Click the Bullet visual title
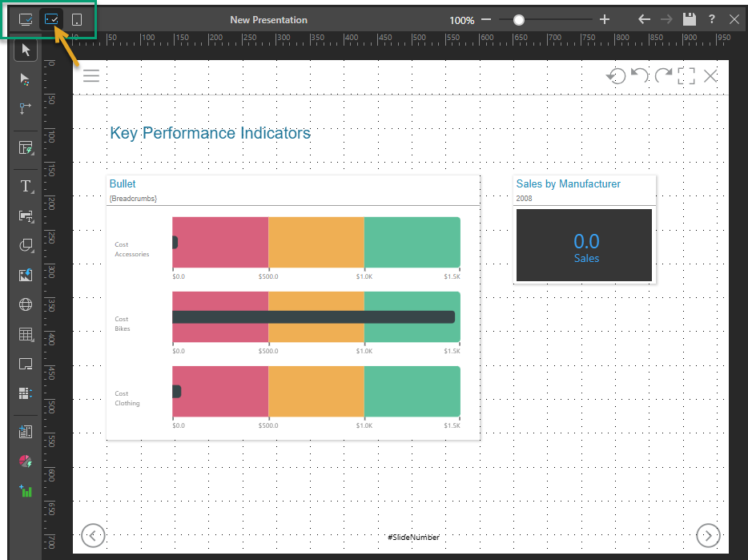Screen dimensions: 748x560 (123, 184)
